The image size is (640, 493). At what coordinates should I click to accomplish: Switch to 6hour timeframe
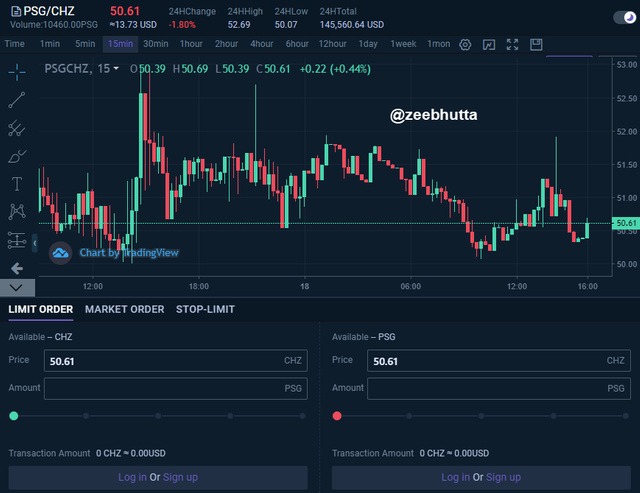pyautogui.click(x=297, y=44)
